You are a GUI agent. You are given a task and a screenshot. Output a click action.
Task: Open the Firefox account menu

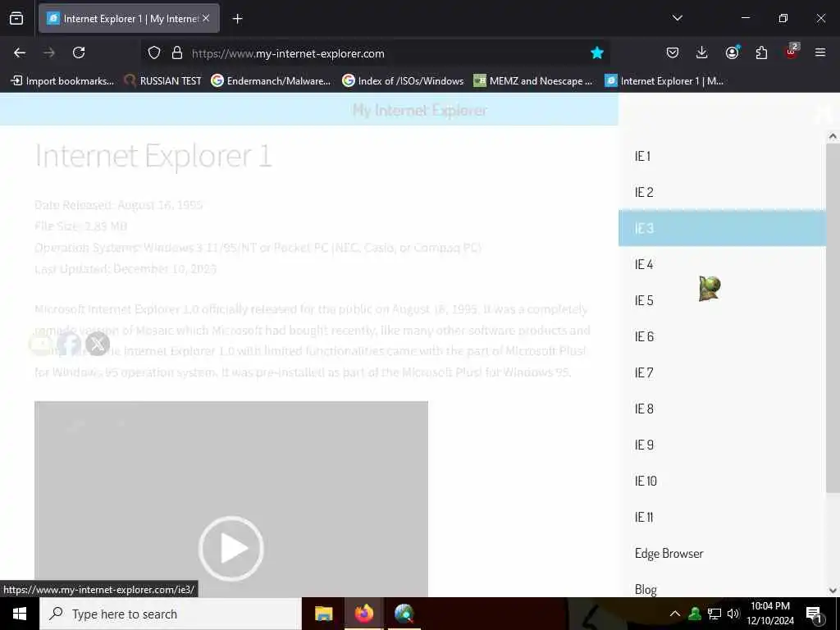[x=732, y=52]
